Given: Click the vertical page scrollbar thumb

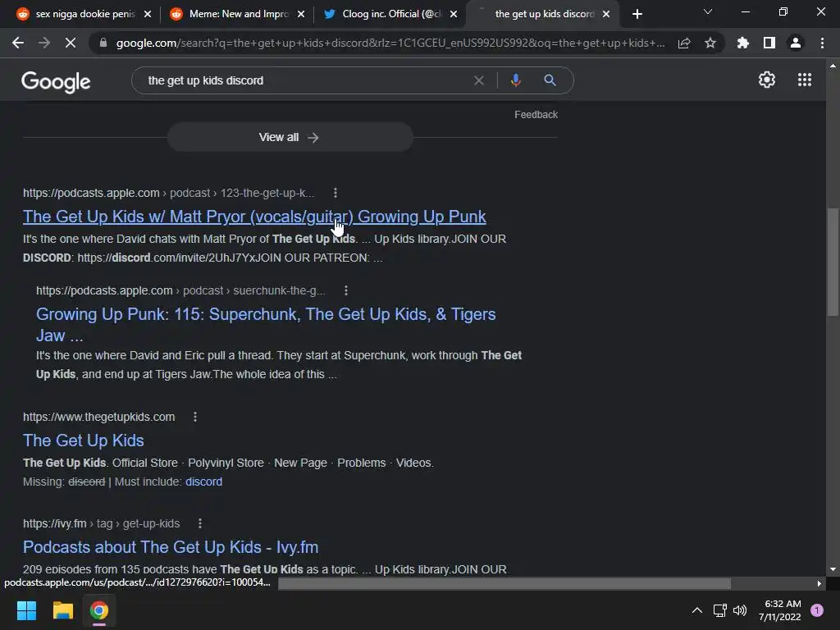Looking at the screenshot, I should click(833, 262).
